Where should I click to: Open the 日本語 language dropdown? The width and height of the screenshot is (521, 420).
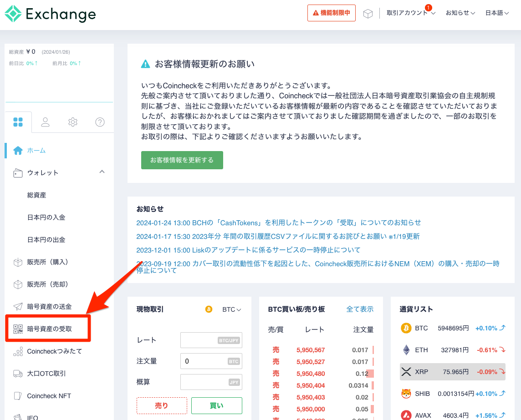497,13
